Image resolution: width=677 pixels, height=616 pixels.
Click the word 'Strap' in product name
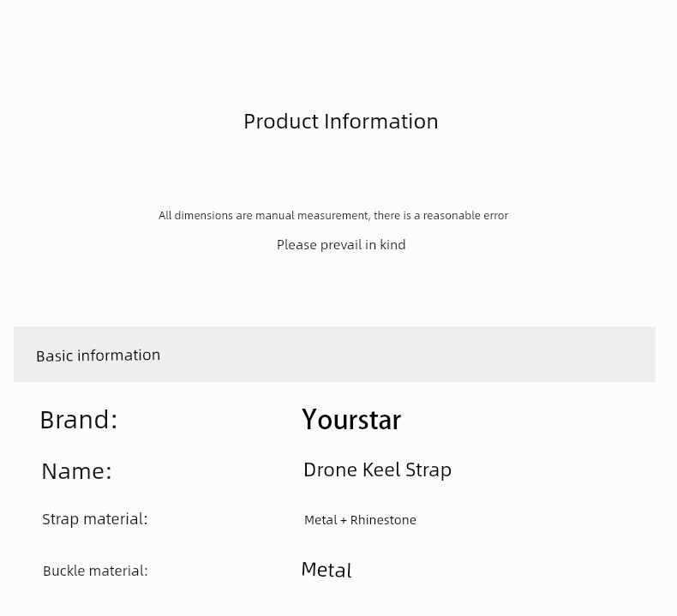tap(428, 471)
